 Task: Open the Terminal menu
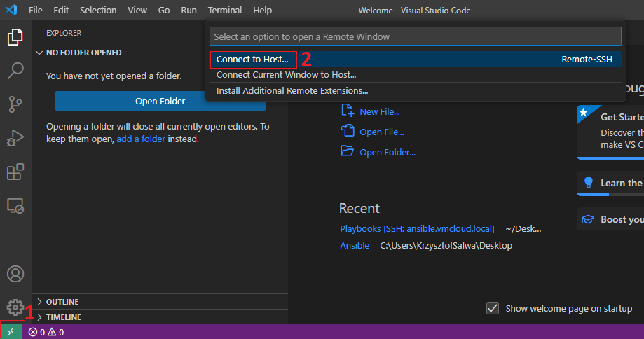[224, 11]
